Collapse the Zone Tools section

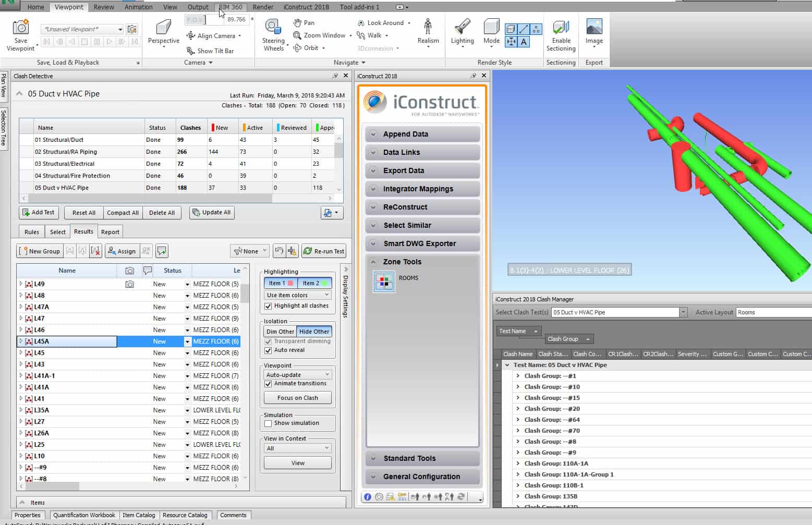pos(422,262)
